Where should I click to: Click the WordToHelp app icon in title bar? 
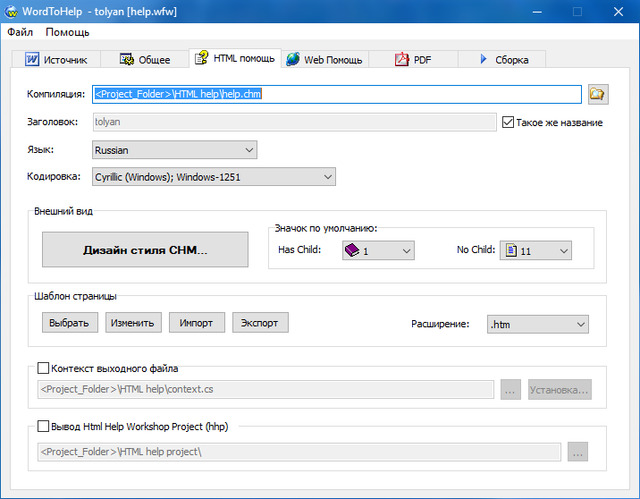coord(12,11)
